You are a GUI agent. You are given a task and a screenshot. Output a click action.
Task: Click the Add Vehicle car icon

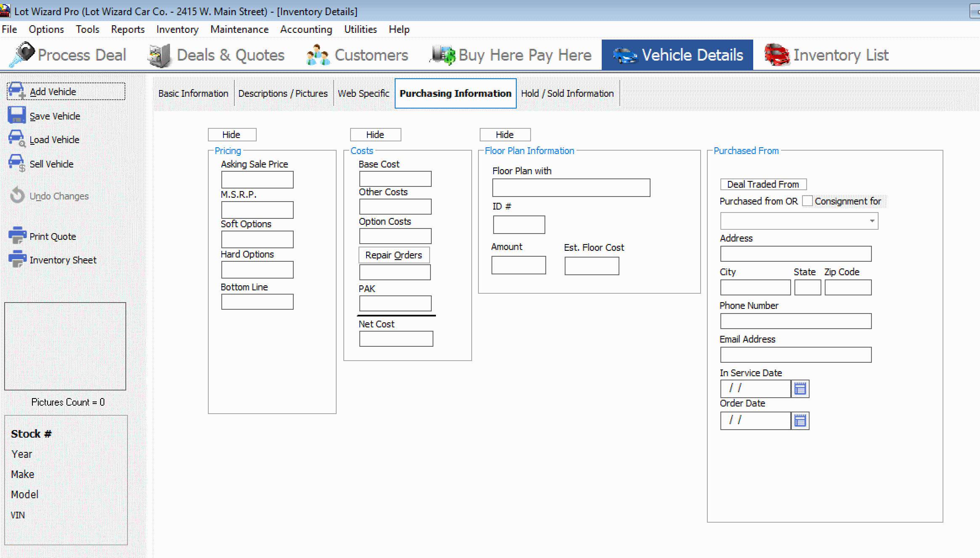(16, 91)
